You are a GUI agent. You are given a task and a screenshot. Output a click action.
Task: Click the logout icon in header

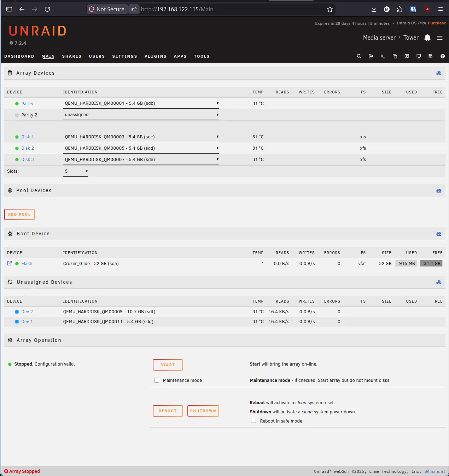point(371,56)
